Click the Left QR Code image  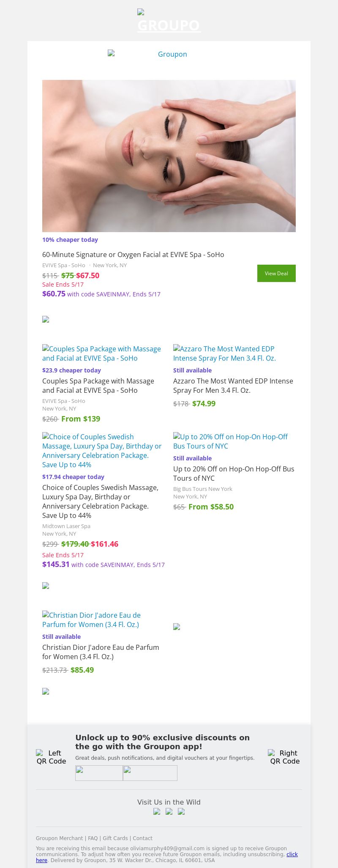(51, 757)
